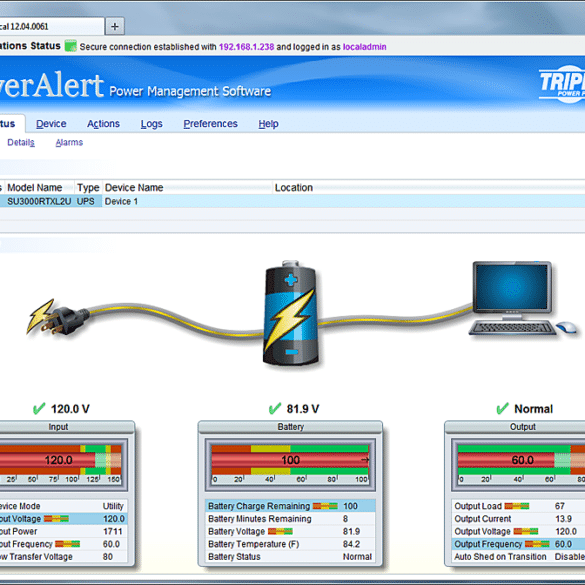Click green checkmark beside 120.0 V
Screen dimensions: 585x585
tap(39, 409)
